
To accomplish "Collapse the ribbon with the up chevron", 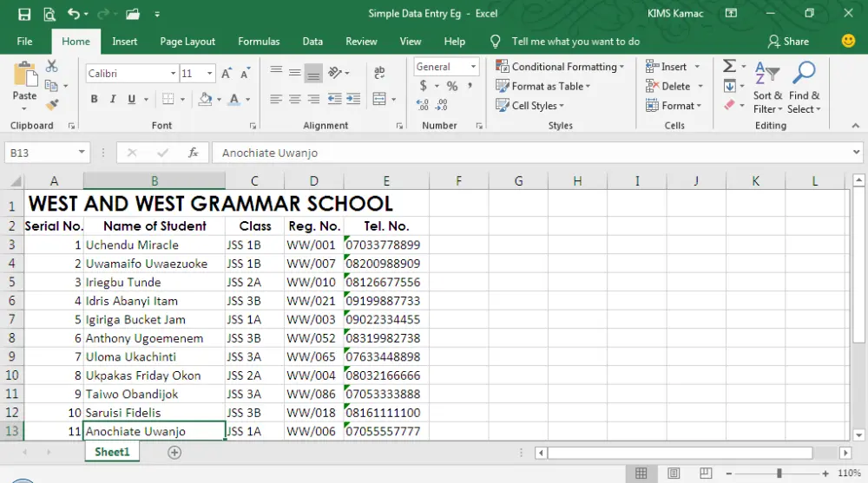I will pos(856,126).
